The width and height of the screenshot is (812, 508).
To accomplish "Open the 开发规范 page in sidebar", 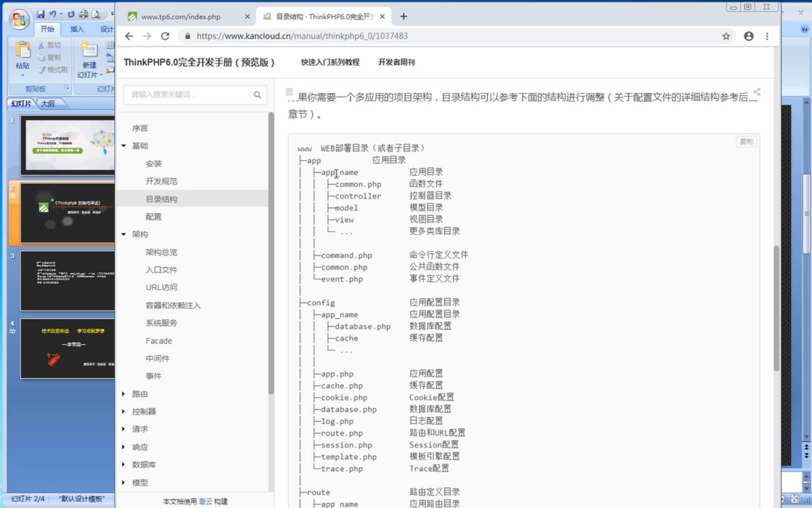I will (x=161, y=181).
